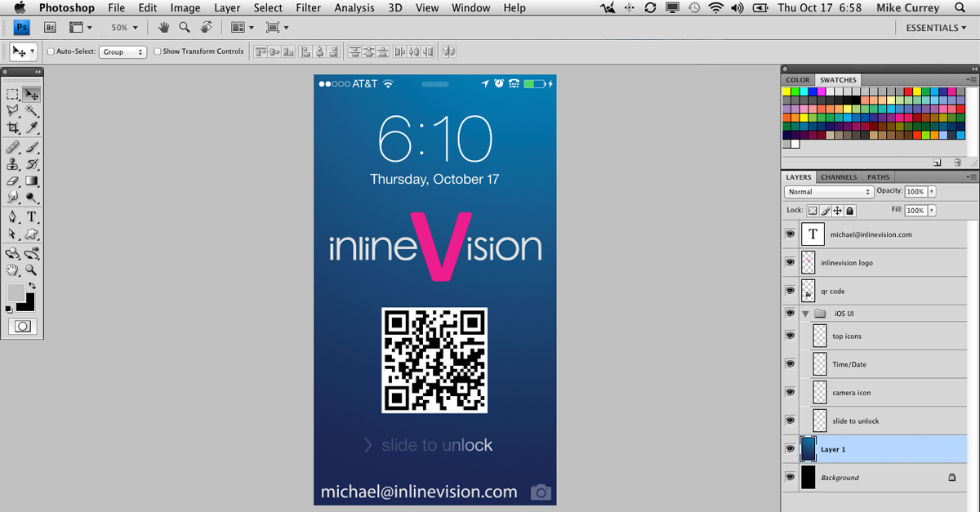Select the Smudge tool
Viewport: 980px width, 512px height.
(13, 197)
